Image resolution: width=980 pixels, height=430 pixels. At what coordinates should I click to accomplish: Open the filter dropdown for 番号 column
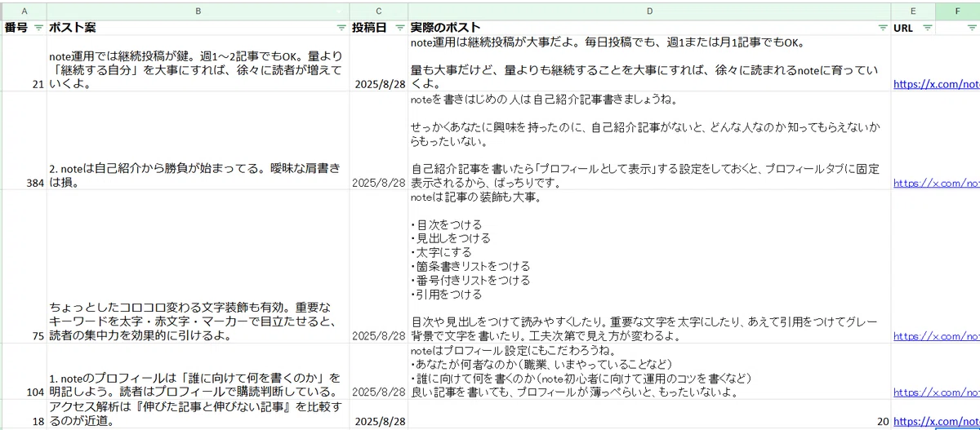(x=38, y=28)
